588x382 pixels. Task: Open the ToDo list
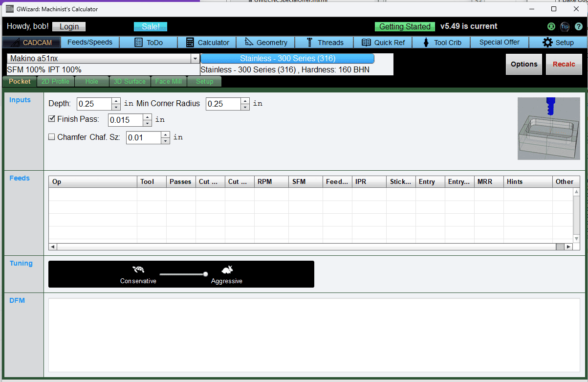(148, 42)
